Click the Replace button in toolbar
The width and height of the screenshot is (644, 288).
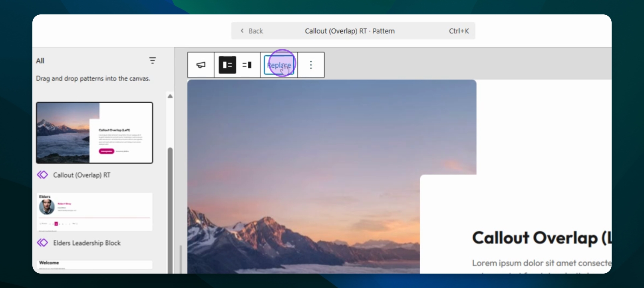(x=279, y=65)
